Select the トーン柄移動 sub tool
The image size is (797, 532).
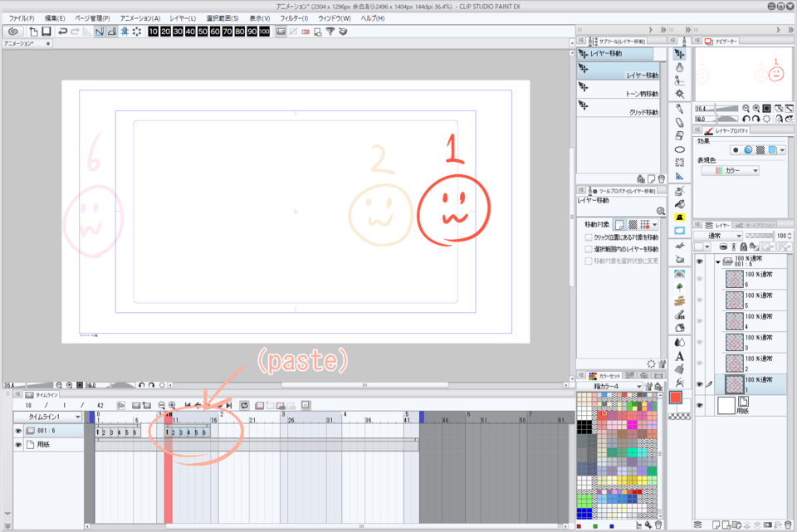pyautogui.click(x=621, y=94)
